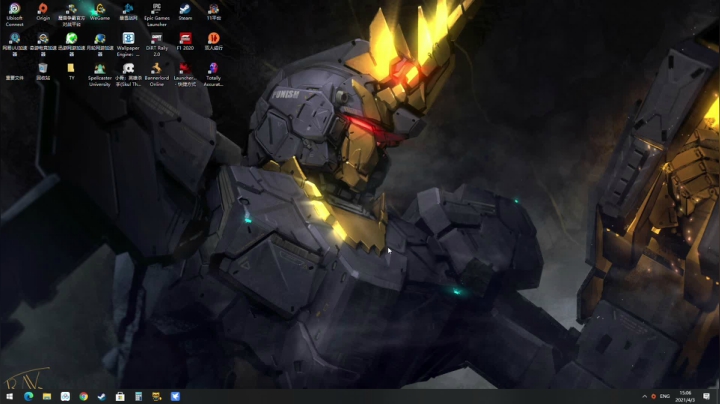Select the red Launcher shortcut icon
Screen dimensions: 720x404
185,74
